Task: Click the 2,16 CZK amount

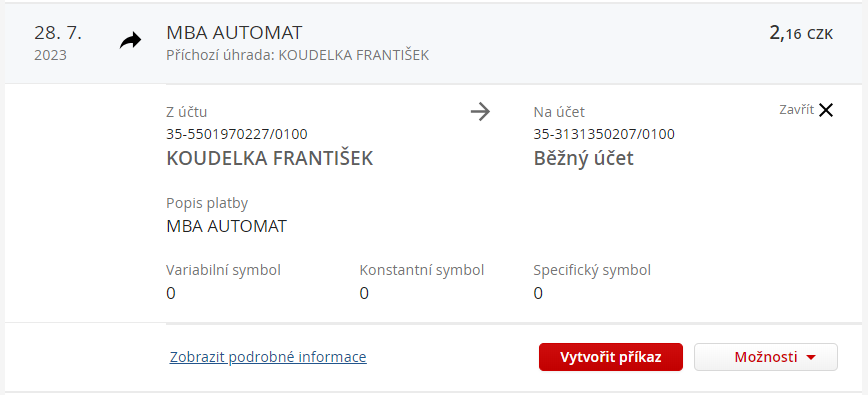Action: coord(801,33)
